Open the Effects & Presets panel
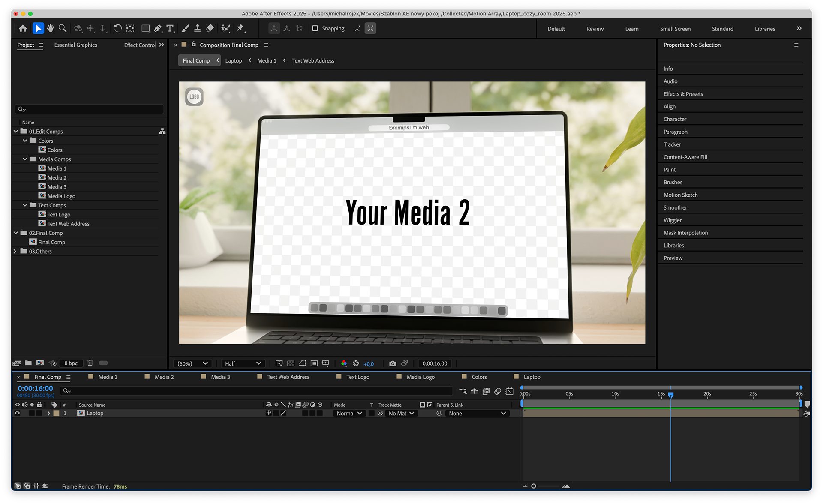The height and width of the screenshot is (504, 823). click(683, 94)
